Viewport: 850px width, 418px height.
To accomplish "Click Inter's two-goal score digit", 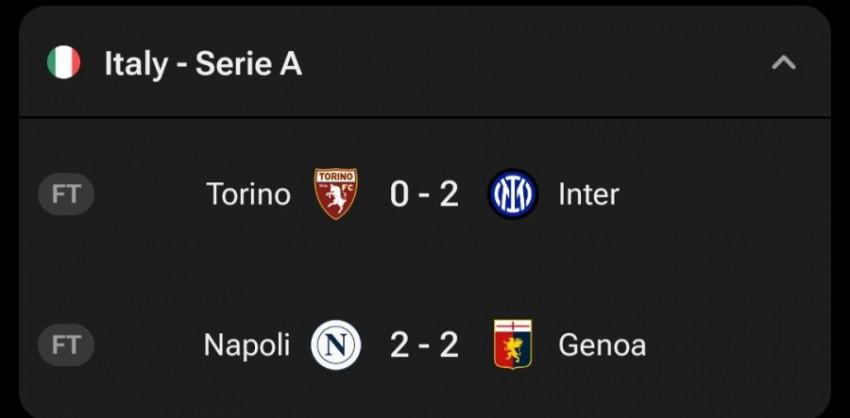I will tap(449, 195).
